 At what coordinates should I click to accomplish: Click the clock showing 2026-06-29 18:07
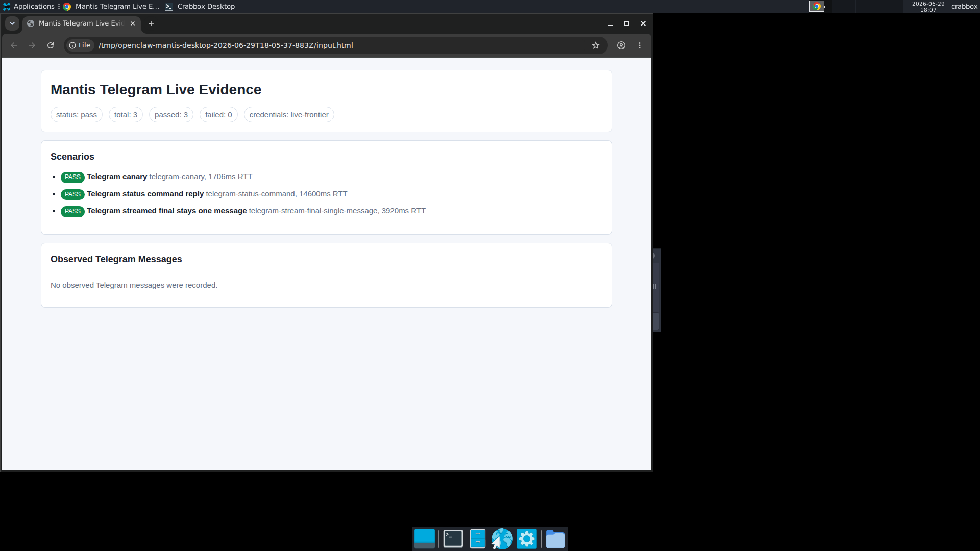click(928, 7)
